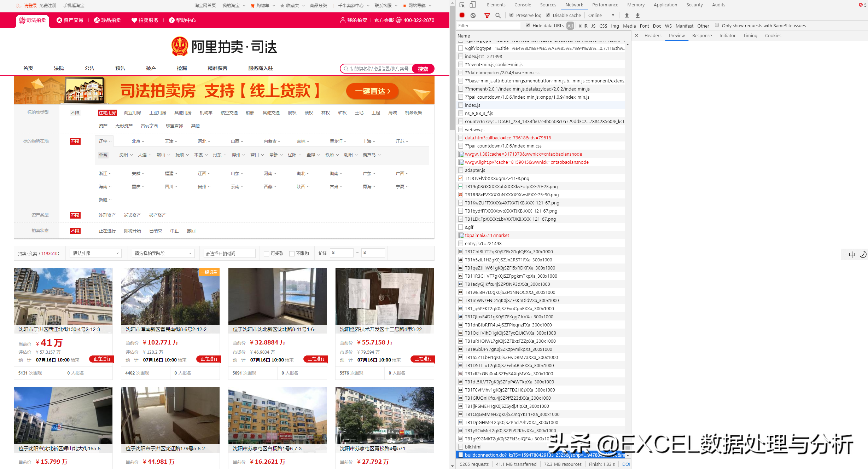868x469 pixels.
Task: Click the phone icon near 400-822-2870
Action: point(398,20)
